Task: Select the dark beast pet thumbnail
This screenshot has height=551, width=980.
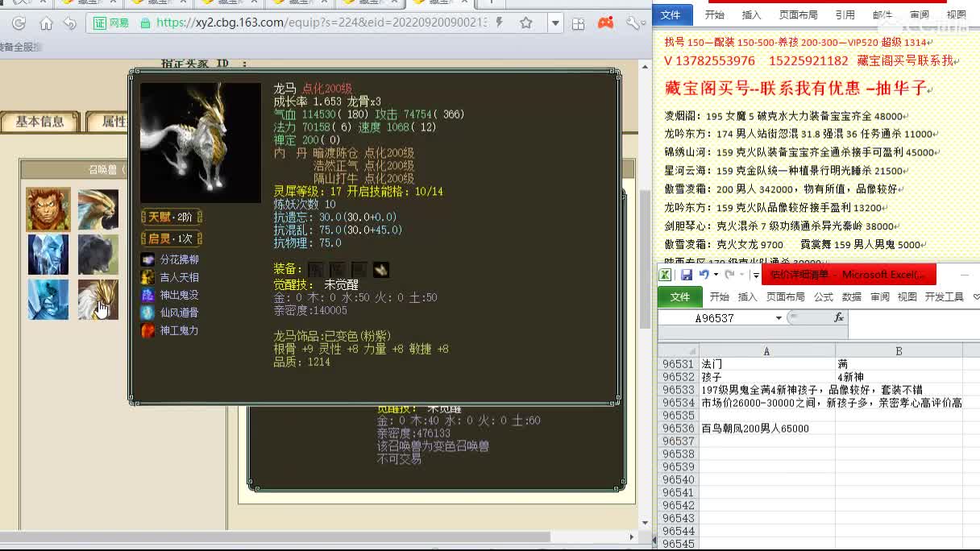Action: (x=98, y=255)
